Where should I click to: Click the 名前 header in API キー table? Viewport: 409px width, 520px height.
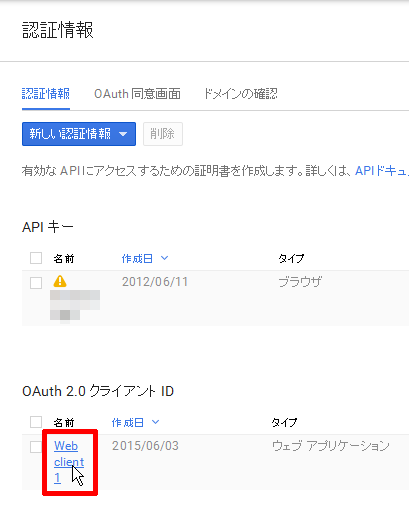click(64, 258)
